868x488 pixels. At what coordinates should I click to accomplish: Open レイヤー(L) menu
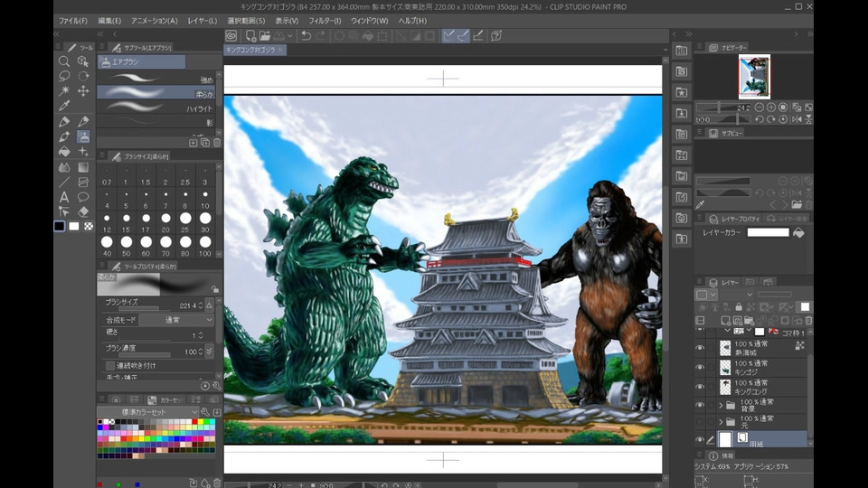[x=202, y=21]
